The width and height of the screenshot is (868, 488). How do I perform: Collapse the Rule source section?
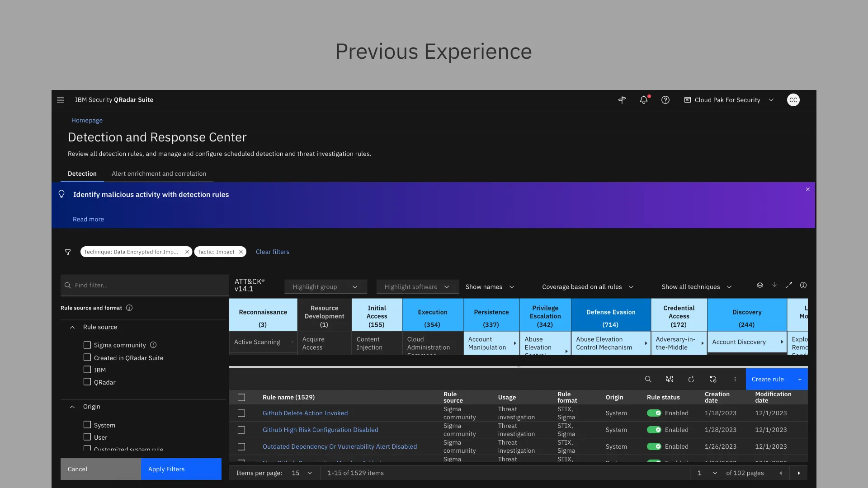click(x=72, y=327)
